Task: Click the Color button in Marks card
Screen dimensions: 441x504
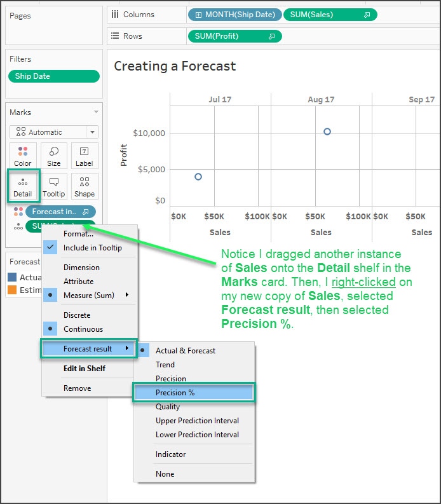Action: click(x=23, y=156)
